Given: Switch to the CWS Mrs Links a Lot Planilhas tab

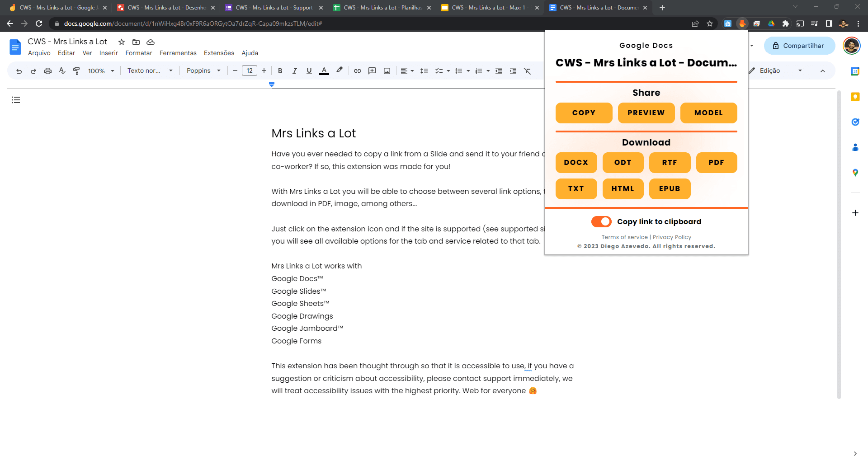Looking at the screenshot, I should click(x=382, y=8).
